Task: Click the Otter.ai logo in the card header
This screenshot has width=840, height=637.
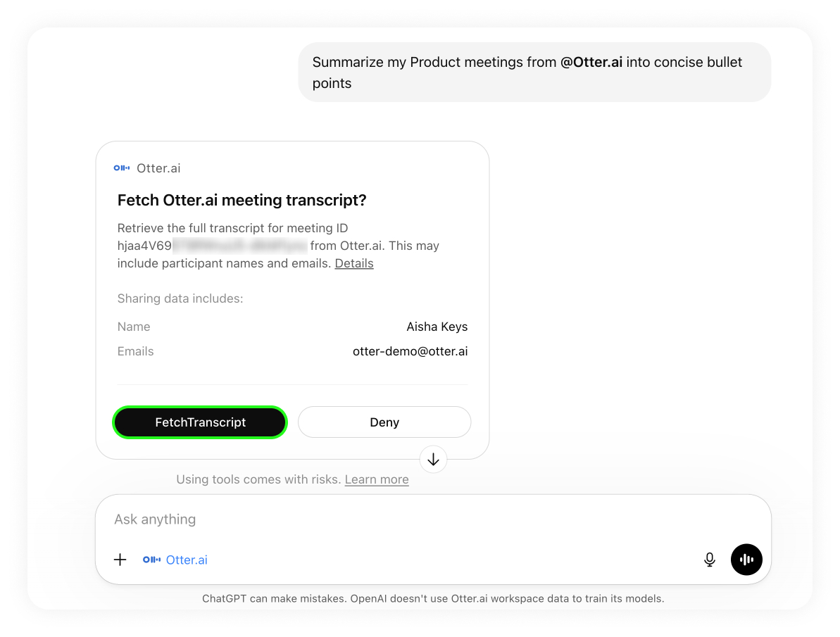Action: pos(121,168)
